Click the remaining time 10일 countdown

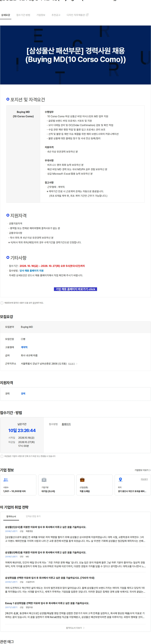[x=22, y=430]
